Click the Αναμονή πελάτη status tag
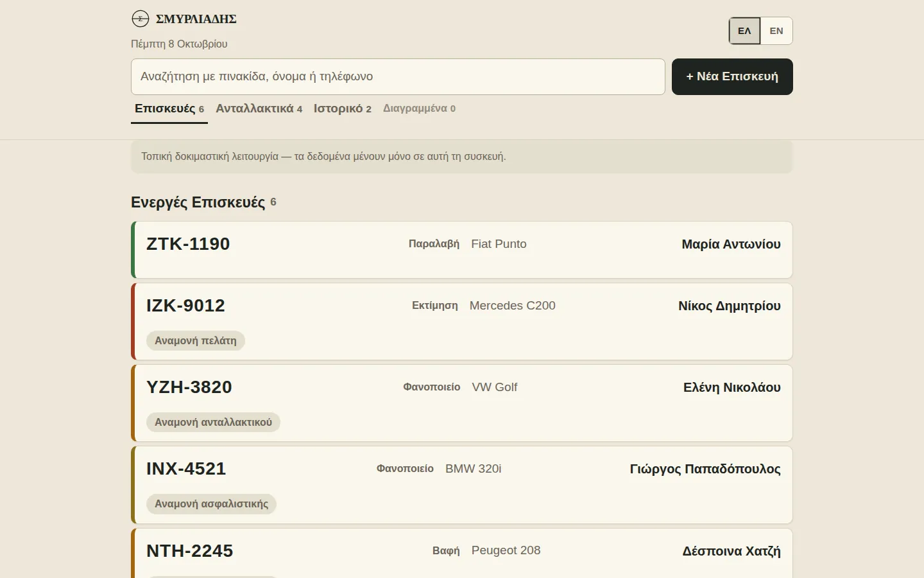The image size is (924, 578). (196, 340)
